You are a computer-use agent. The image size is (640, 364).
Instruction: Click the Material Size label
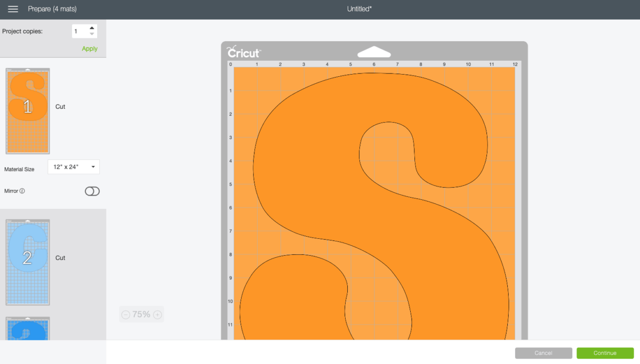tap(19, 169)
